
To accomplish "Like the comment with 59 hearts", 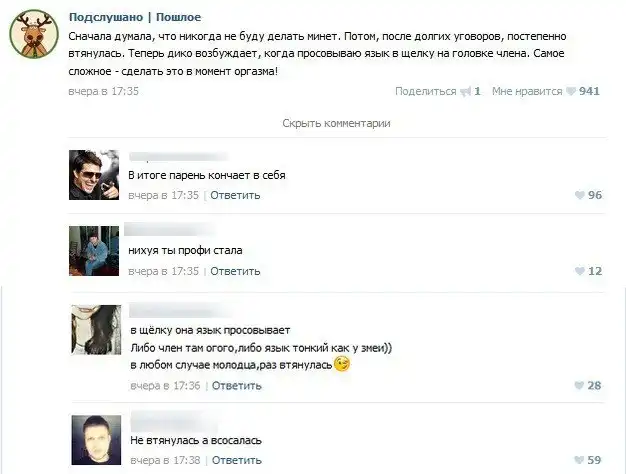I will click(x=579, y=460).
